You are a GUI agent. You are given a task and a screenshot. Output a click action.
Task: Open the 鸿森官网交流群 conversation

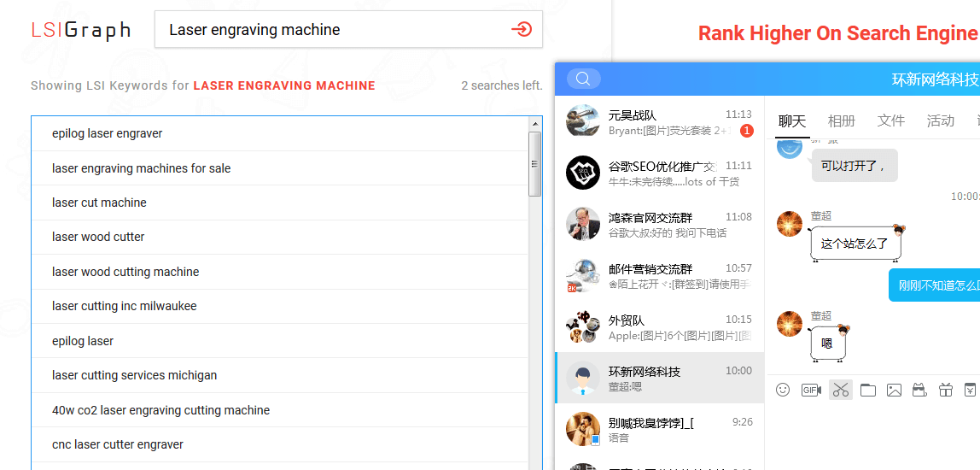pyautogui.click(x=659, y=224)
